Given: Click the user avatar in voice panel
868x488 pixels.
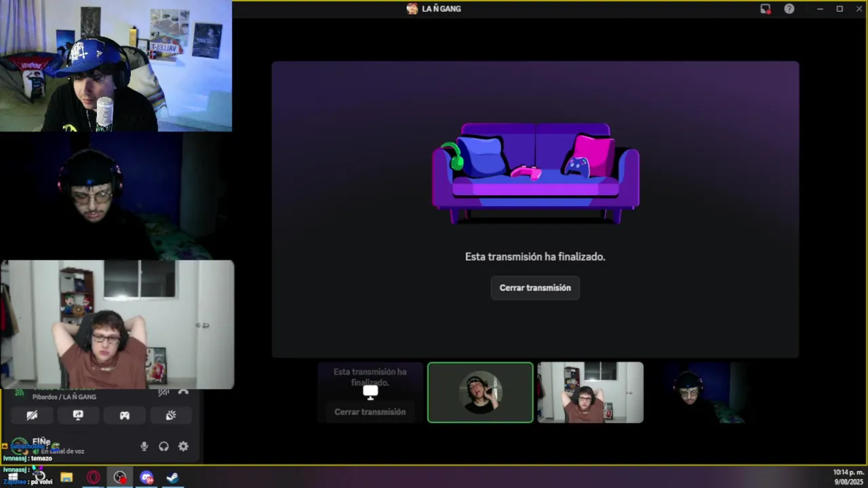Looking at the screenshot, I should point(20,445).
